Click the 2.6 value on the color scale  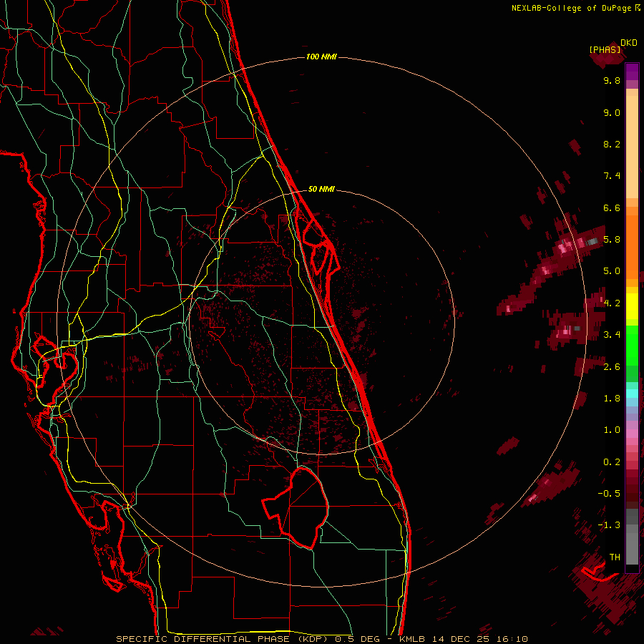(x=612, y=367)
